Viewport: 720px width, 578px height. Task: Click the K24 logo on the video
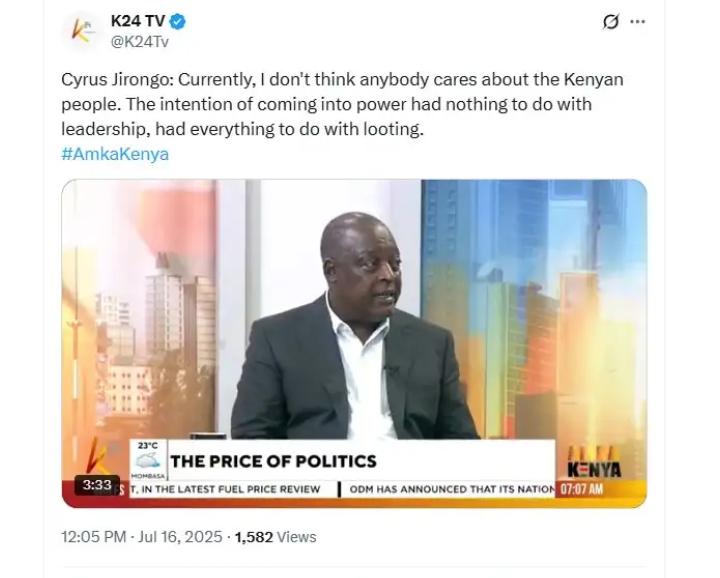point(98,455)
